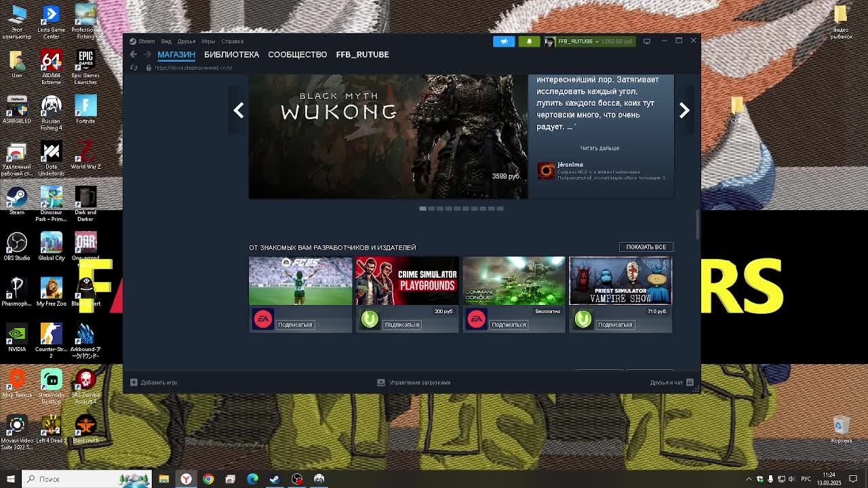Follow publisher under Priest Simulator card

(x=615, y=325)
